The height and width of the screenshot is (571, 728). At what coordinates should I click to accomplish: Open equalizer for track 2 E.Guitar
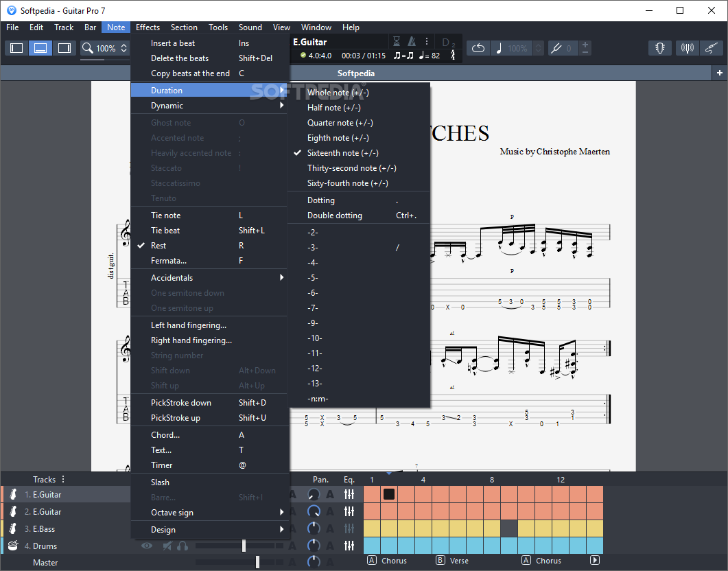point(349,511)
